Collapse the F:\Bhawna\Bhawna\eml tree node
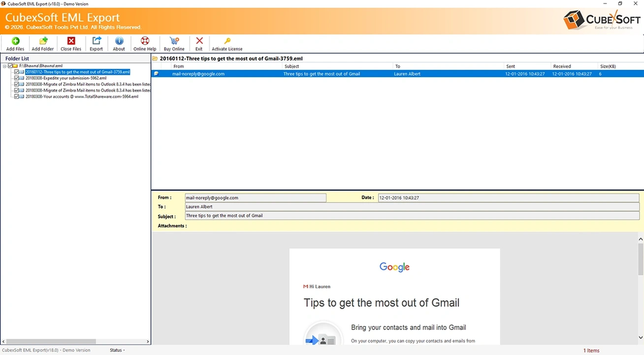Viewport: 644px width, 355px height. (4, 66)
